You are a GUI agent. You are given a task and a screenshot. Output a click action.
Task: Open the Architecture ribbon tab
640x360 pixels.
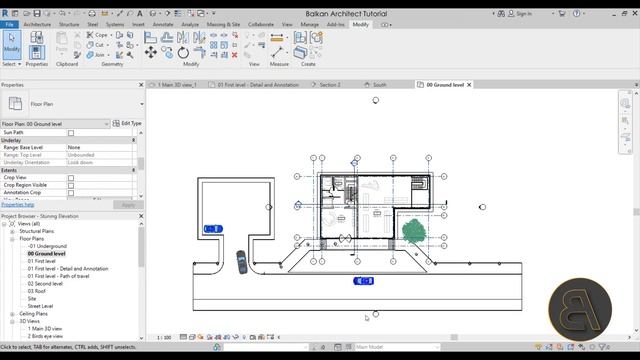(x=37, y=24)
